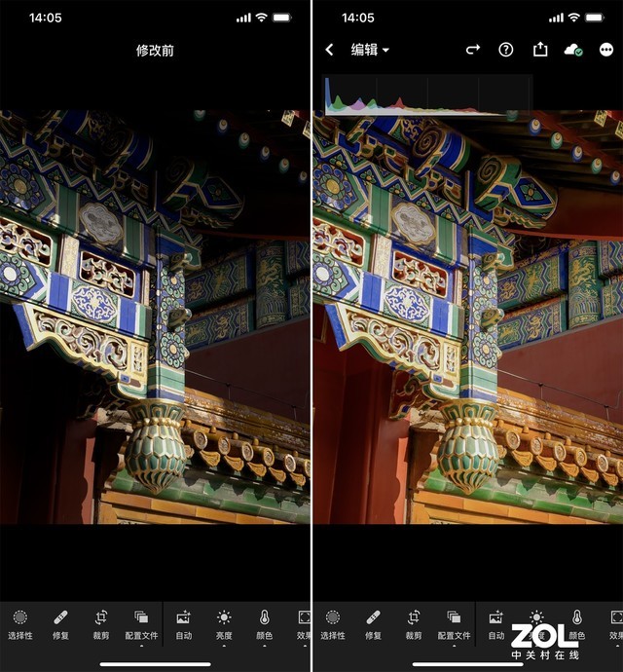The image size is (623, 672).
Task: Check cloud sync status icon
Action: (x=573, y=50)
